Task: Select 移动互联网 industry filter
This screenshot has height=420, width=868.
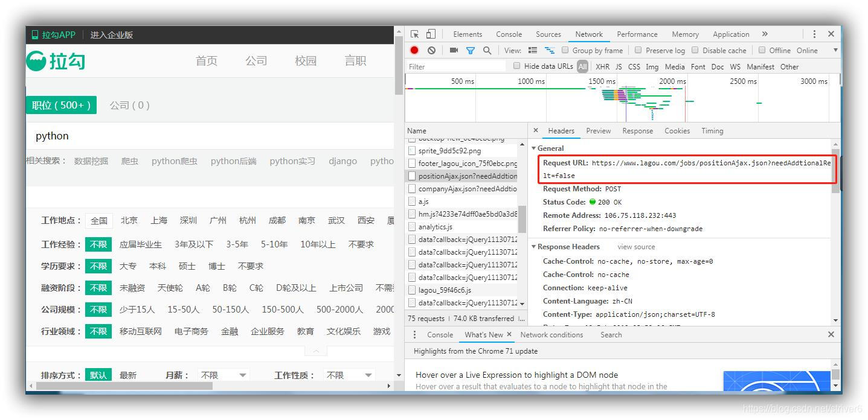Action: pos(141,331)
